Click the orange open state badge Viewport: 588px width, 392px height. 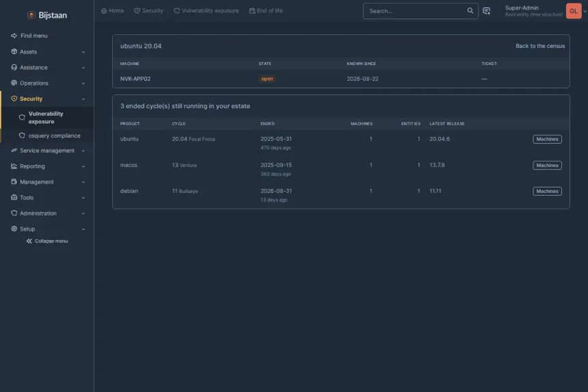pos(267,79)
